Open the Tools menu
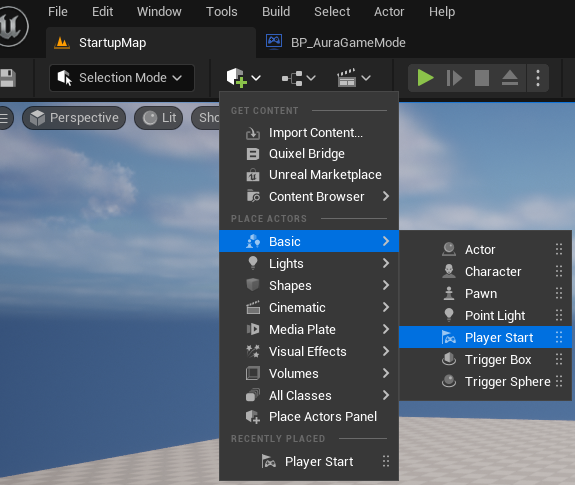 pyautogui.click(x=221, y=12)
